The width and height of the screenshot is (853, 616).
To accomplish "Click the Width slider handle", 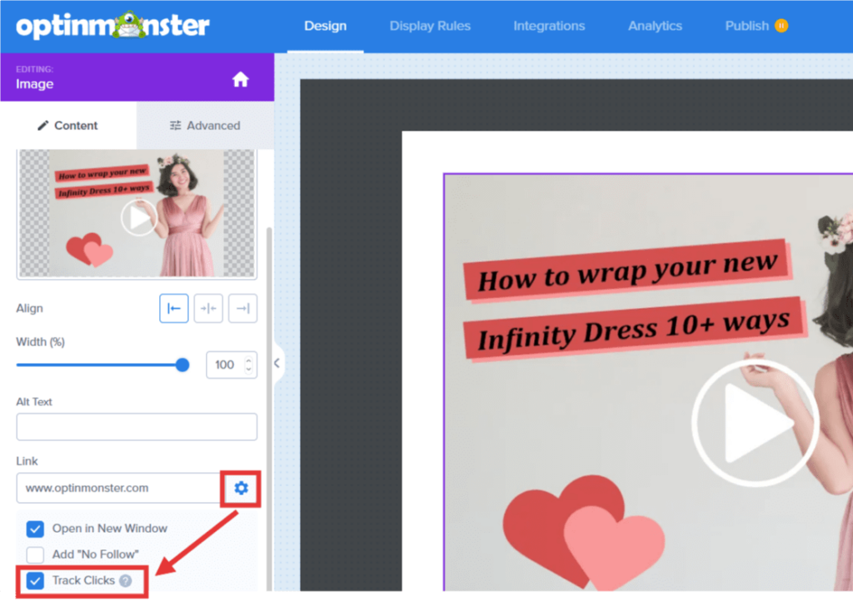I will 182,365.
